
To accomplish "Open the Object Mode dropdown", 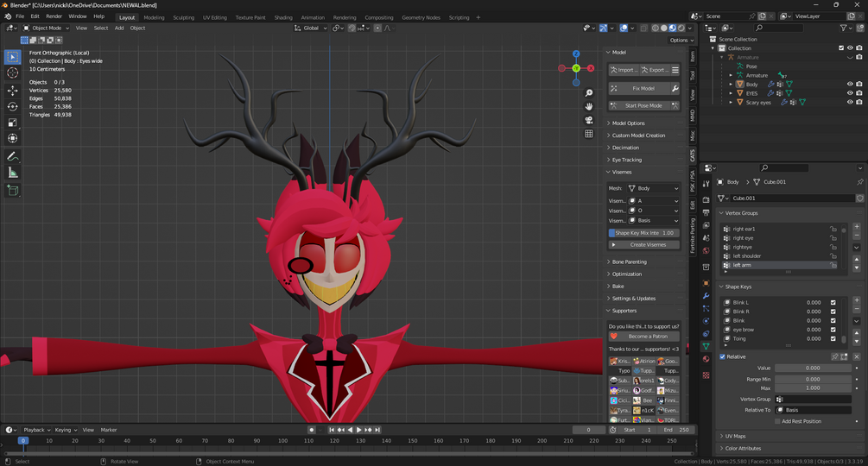I will point(48,28).
